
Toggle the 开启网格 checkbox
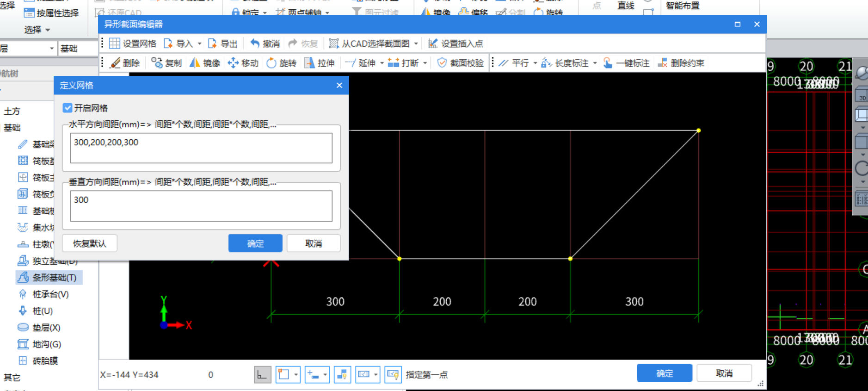pos(68,108)
